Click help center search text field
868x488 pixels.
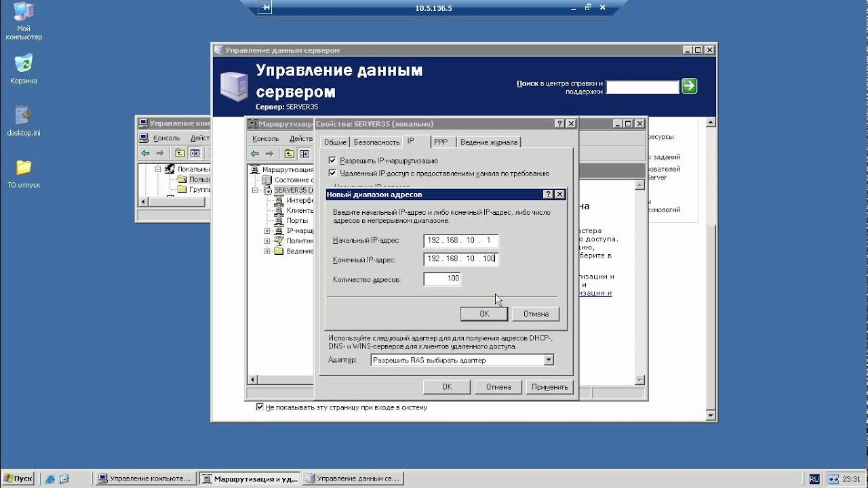pos(642,87)
